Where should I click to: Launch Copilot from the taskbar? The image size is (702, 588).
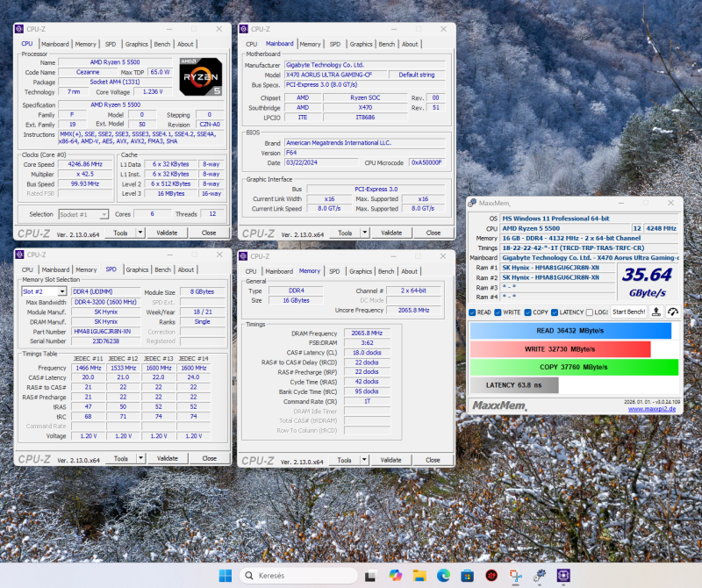396,576
